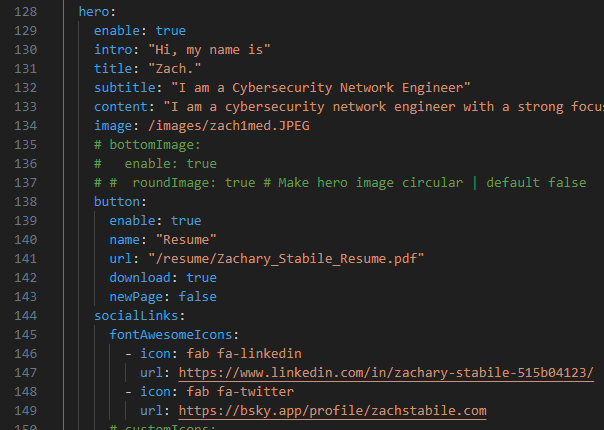Click the button key on line 138

tap(117, 202)
